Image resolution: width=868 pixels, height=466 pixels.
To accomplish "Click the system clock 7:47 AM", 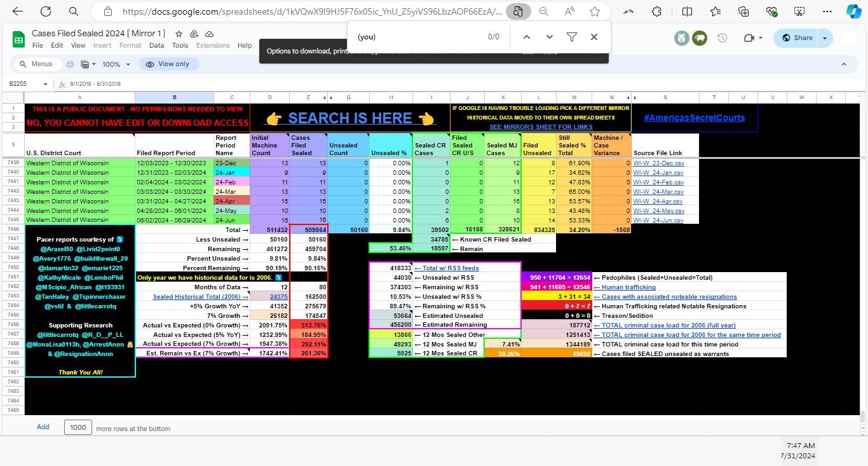I will (800, 446).
